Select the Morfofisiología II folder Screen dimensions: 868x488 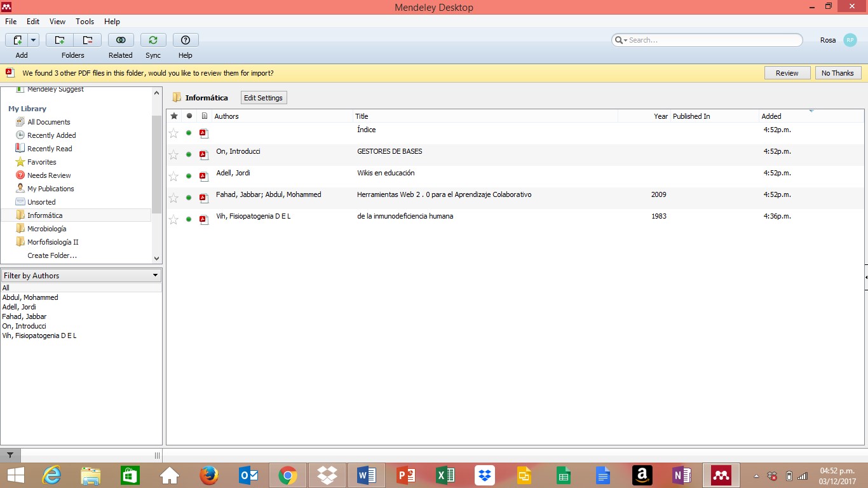pos(53,242)
